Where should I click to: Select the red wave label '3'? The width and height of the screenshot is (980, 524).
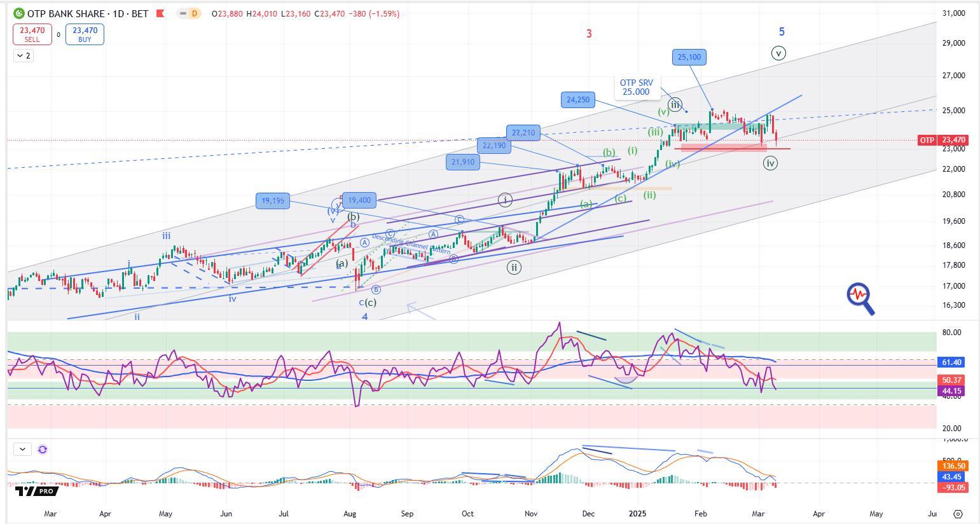589,34
